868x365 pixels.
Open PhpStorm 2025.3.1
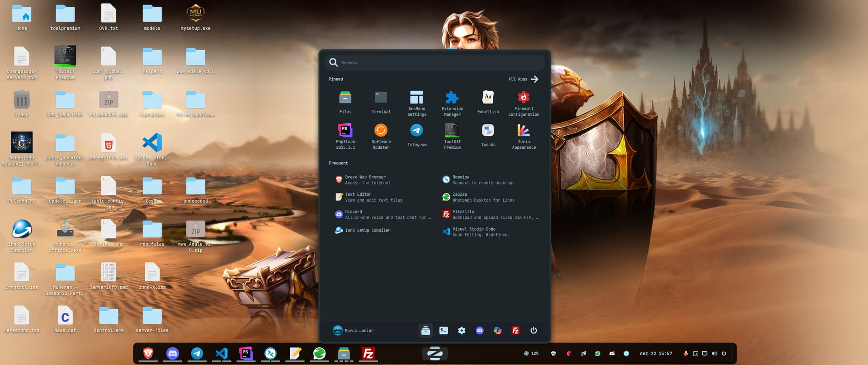(345, 135)
